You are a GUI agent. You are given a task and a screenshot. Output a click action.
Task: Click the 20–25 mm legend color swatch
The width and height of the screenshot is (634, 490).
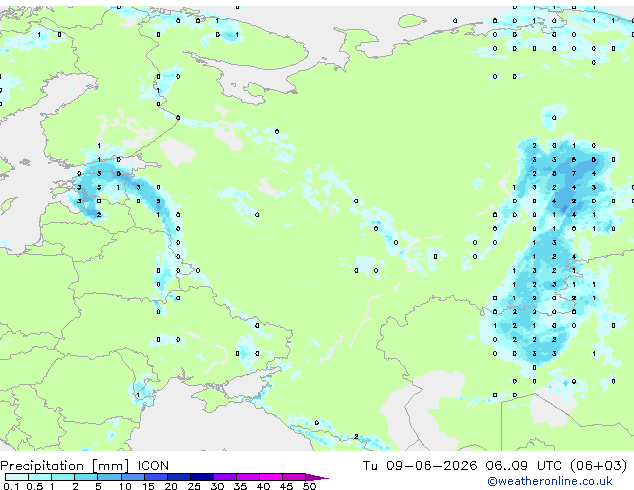(x=178, y=477)
